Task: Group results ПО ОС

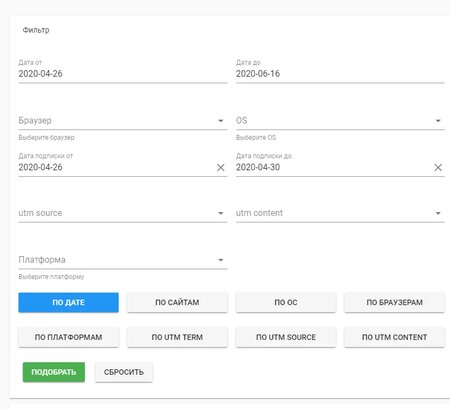Action: click(286, 302)
